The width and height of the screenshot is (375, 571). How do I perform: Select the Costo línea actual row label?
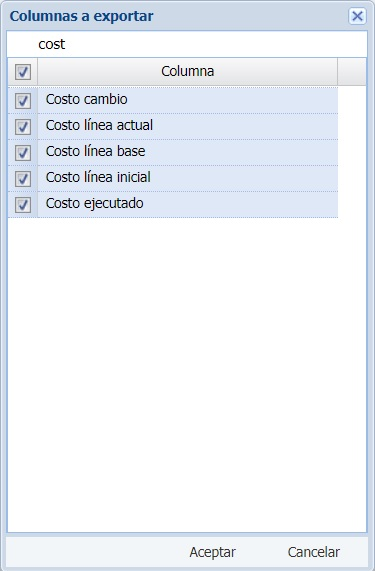[99, 125]
